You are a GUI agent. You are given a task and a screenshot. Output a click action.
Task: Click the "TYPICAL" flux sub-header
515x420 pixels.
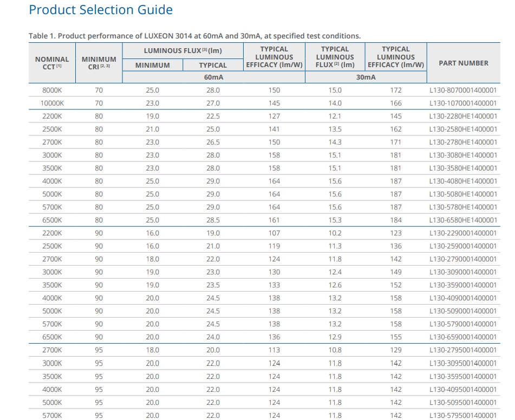click(213, 65)
